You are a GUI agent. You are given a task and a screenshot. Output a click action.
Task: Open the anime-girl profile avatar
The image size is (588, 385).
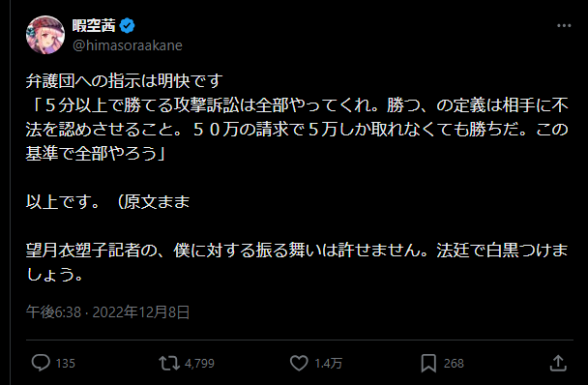pyautogui.click(x=45, y=35)
